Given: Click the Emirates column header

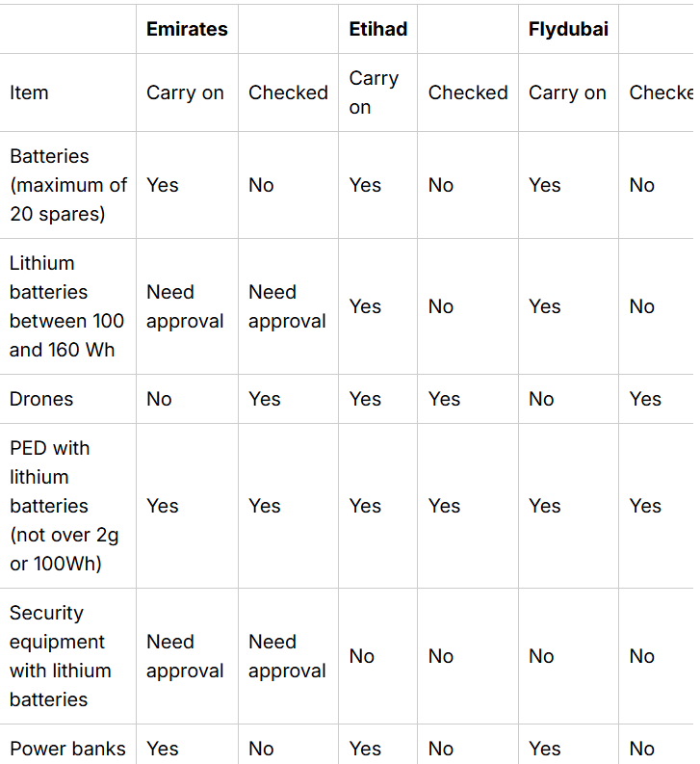Looking at the screenshot, I should click(x=187, y=29).
